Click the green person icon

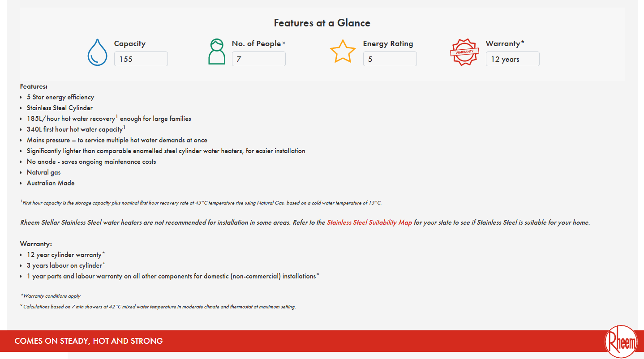point(217,52)
